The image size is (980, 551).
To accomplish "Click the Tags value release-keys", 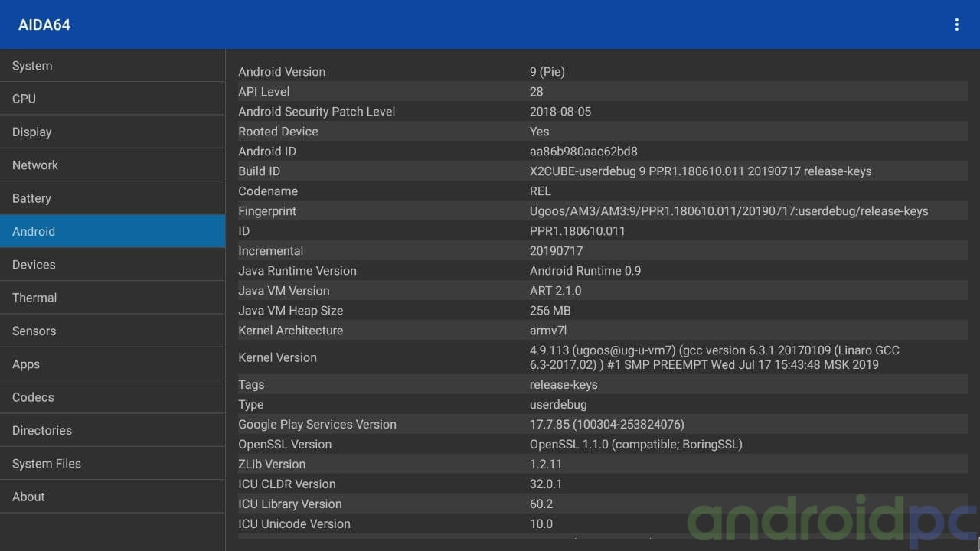I will (x=563, y=385).
